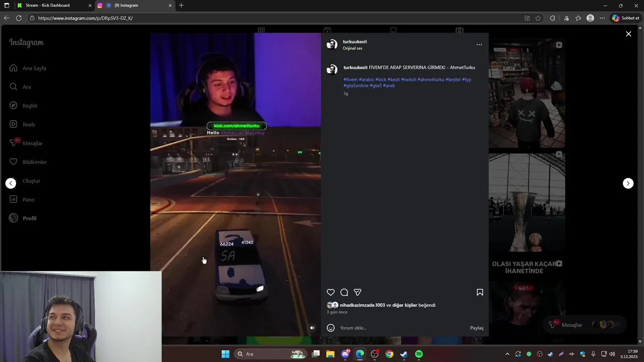Click the Paylaş post button

pyautogui.click(x=476, y=328)
